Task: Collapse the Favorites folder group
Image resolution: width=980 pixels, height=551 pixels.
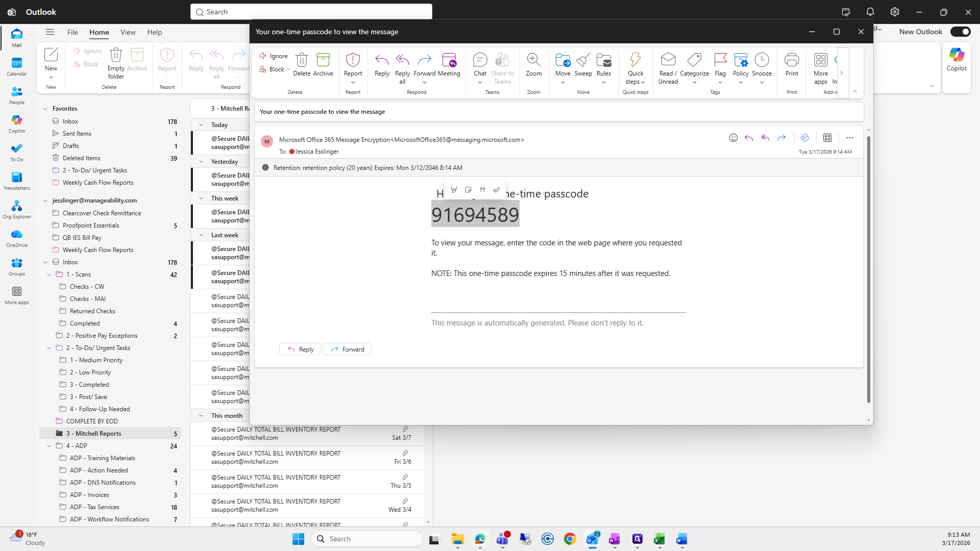Action: (x=45, y=109)
